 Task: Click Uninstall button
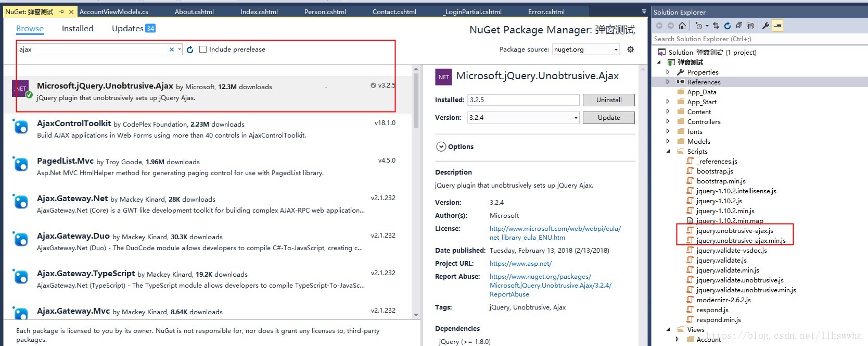pyautogui.click(x=609, y=100)
